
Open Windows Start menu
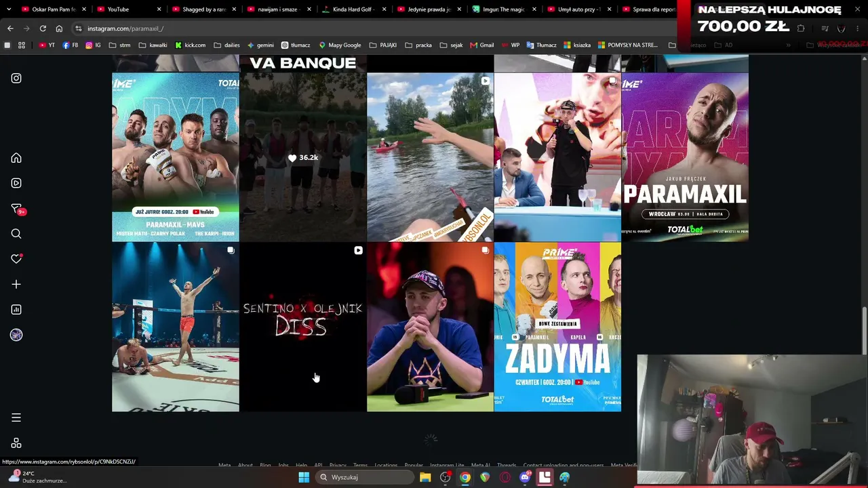(x=304, y=477)
